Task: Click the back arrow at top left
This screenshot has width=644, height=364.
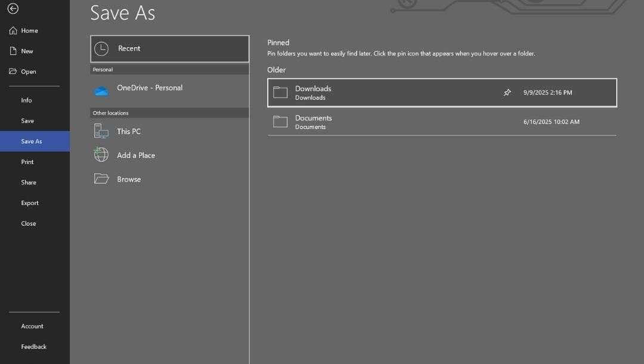Action: (x=13, y=9)
